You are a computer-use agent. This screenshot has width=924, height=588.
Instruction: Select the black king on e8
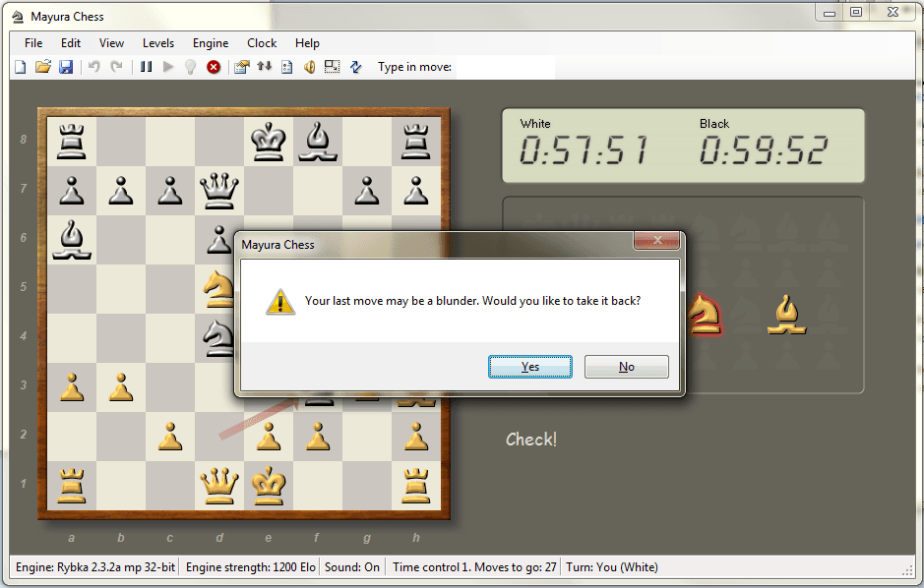268,142
